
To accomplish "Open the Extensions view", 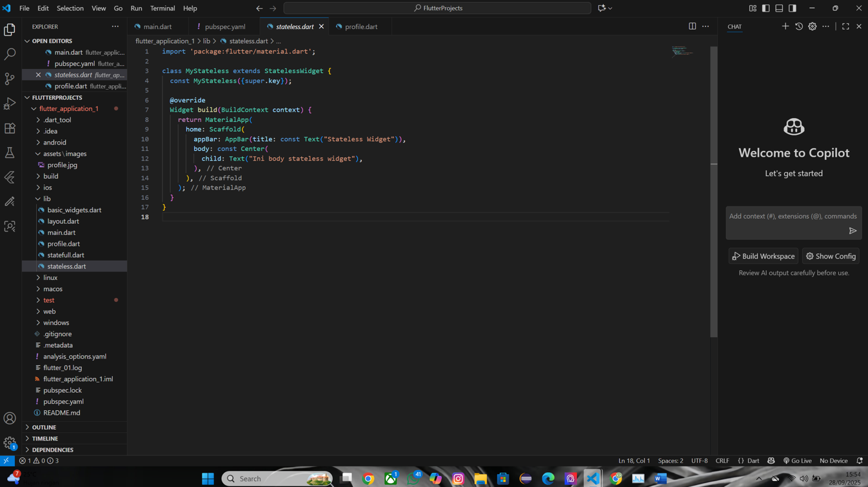I will 10,128.
